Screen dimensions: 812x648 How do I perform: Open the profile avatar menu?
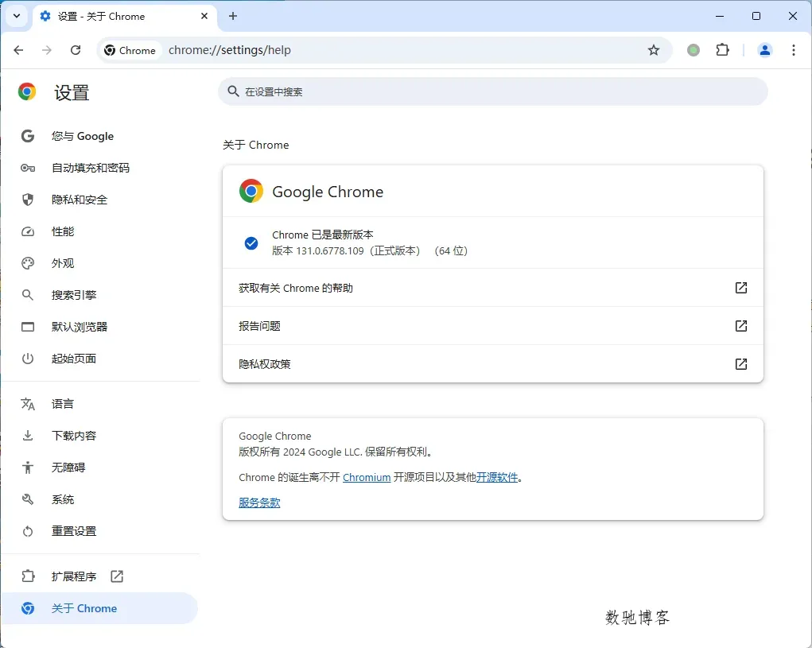pos(765,50)
